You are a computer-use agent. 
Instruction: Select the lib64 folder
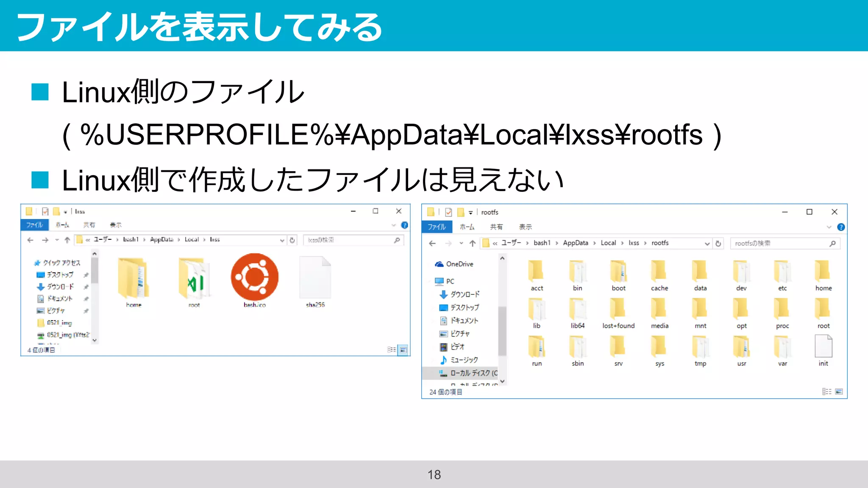[x=578, y=313]
